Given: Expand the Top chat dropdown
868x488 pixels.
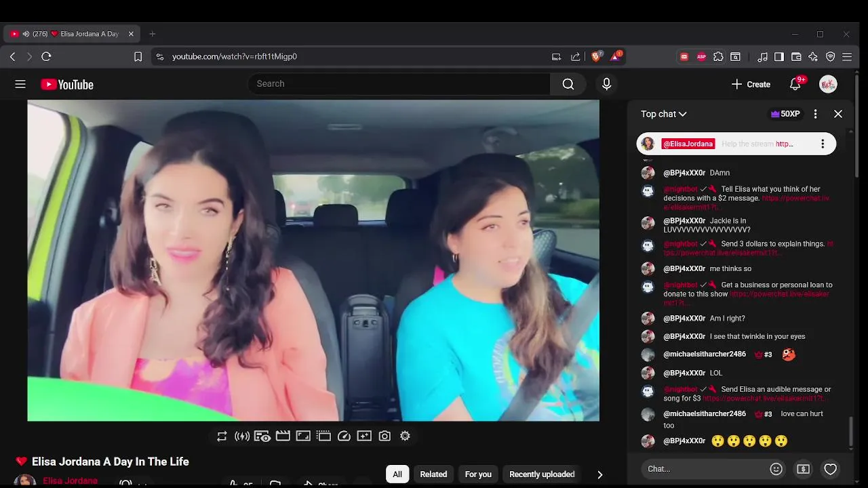Looking at the screenshot, I should 664,114.
